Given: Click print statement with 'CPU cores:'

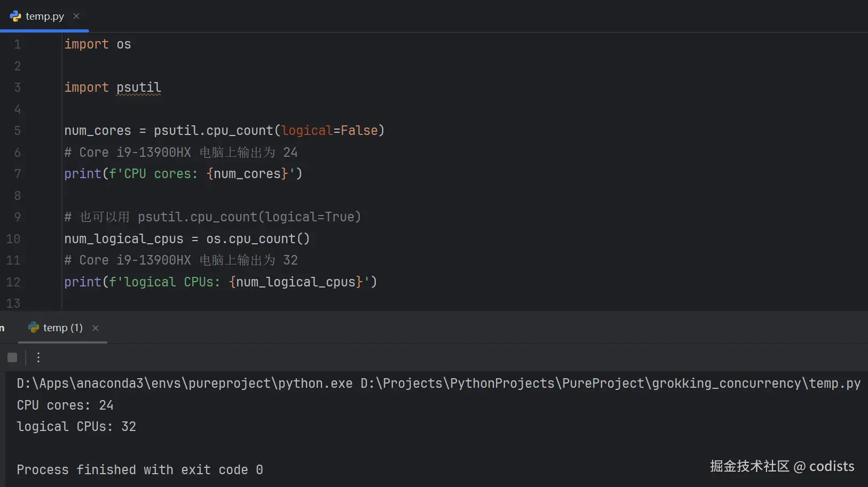Looking at the screenshot, I should pyautogui.click(x=183, y=174).
